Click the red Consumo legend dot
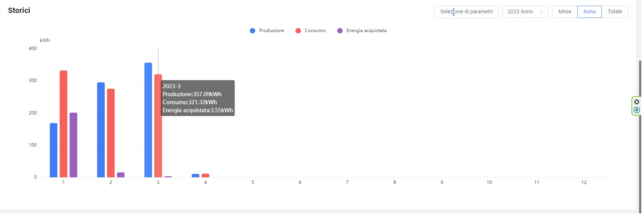 tap(298, 31)
